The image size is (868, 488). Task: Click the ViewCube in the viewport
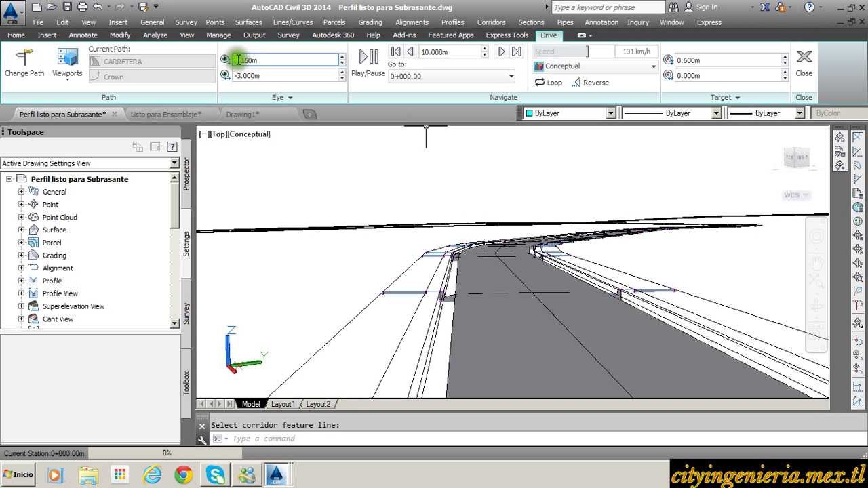click(796, 158)
